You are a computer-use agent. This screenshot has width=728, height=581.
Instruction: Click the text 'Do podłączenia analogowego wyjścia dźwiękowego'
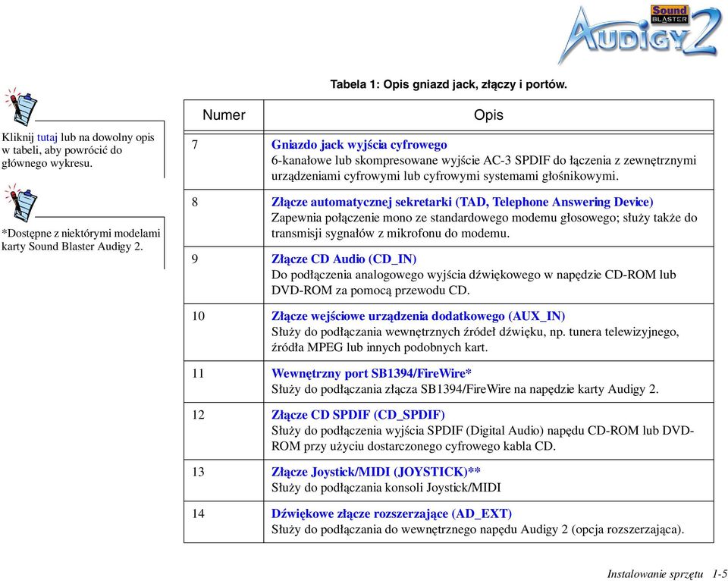tap(406, 275)
